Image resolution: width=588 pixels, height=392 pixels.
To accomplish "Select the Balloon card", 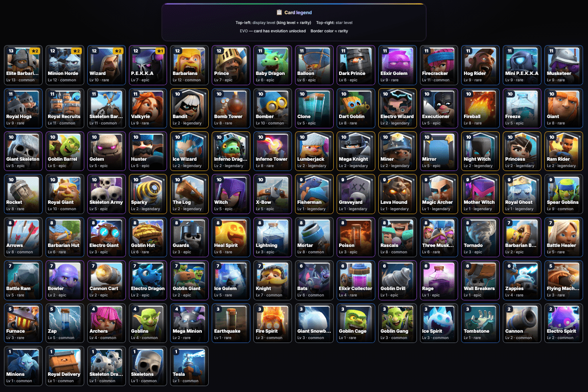I will [x=314, y=65].
